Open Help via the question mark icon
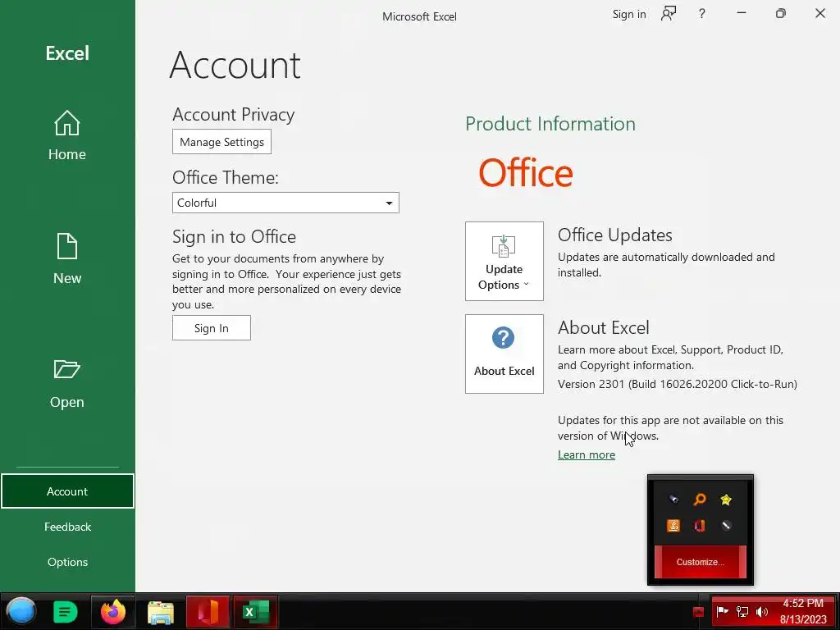 click(x=702, y=14)
